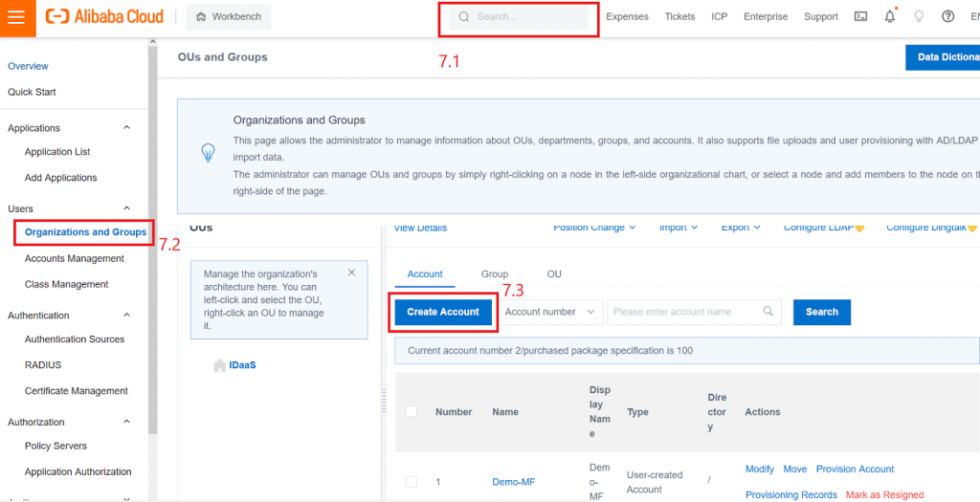Click the account name input field
The height and width of the screenshot is (502, 980).
[694, 312]
